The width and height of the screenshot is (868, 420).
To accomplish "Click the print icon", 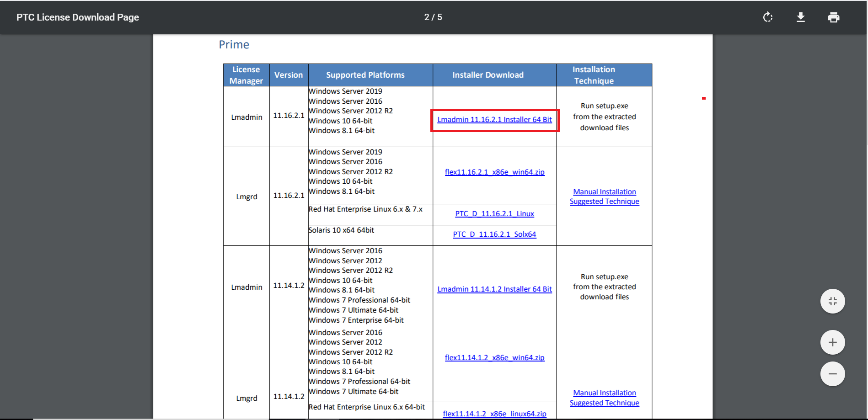I will click(x=834, y=17).
